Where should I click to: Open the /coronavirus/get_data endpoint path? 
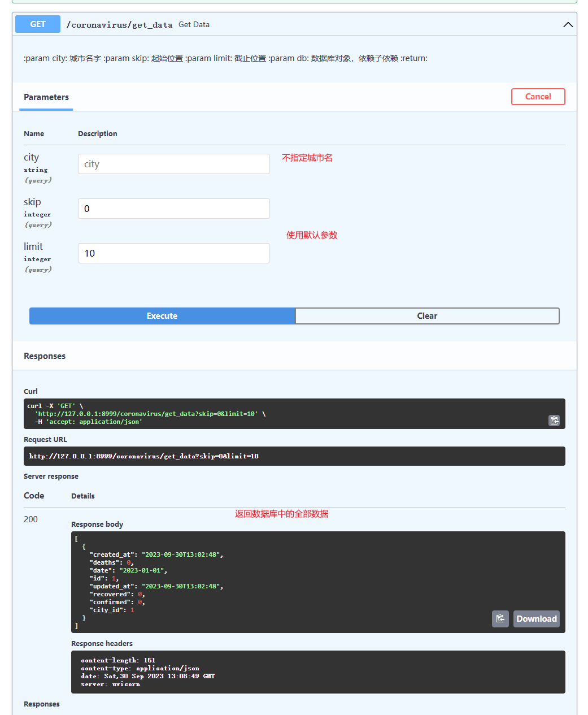(x=119, y=25)
